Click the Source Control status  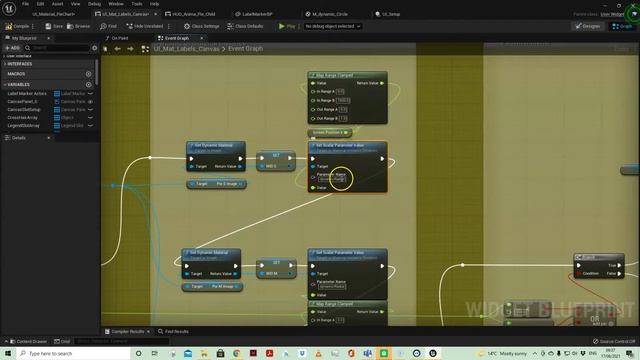[614, 341]
